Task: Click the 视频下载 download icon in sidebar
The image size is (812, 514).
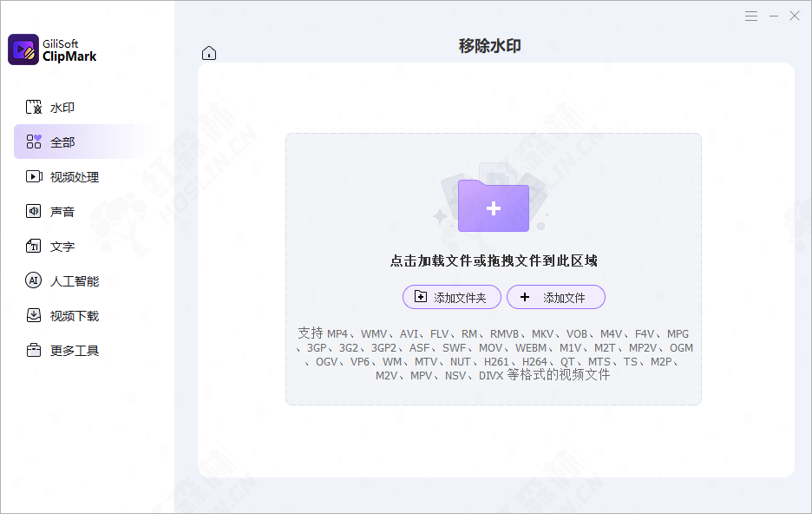Action: [x=34, y=315]
